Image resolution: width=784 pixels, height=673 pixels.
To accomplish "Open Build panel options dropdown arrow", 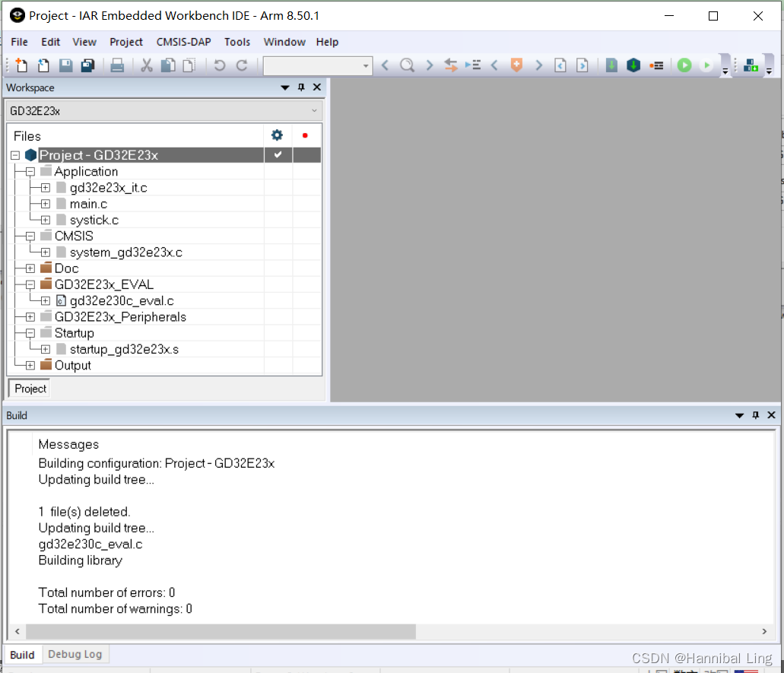I will pos(739,415).
